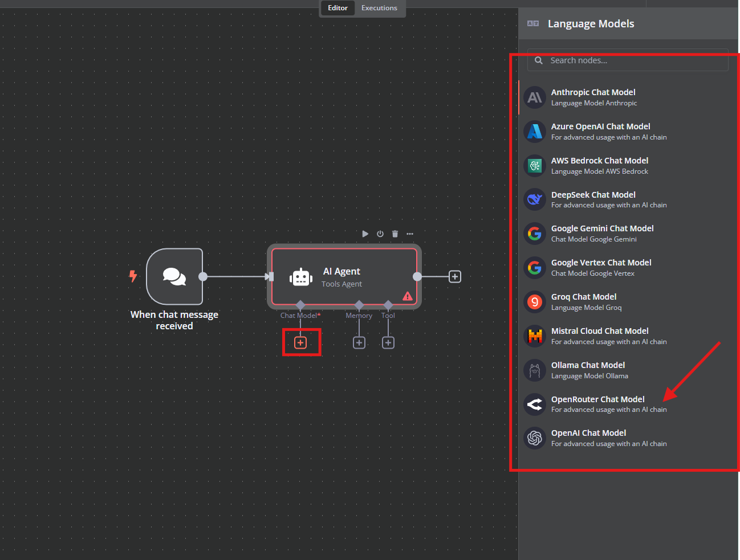The width and height of the screenshot is (740, 560).
Task: Pick Google Vertex Chat Model entry
Action: 628,268
